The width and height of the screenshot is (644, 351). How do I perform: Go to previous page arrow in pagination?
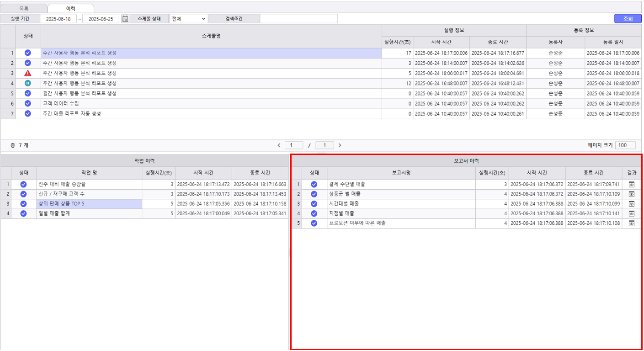click(279, 145)
